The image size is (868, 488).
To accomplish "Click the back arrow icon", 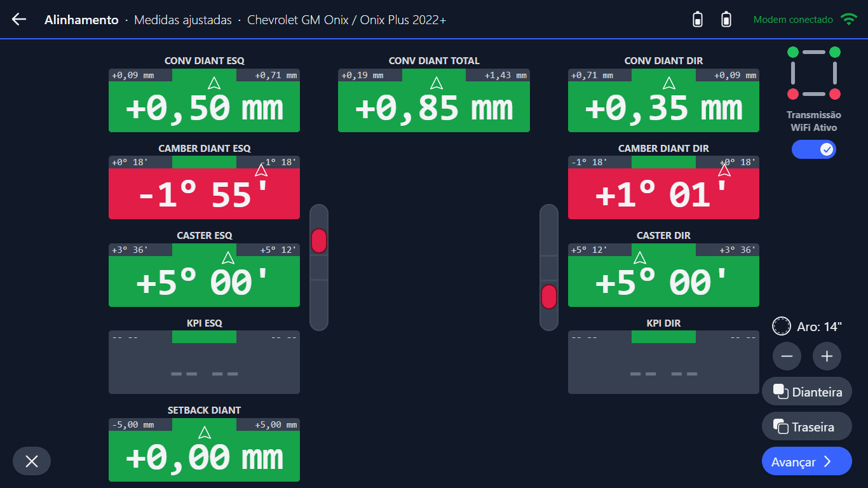I will click(x=19, y=20).
